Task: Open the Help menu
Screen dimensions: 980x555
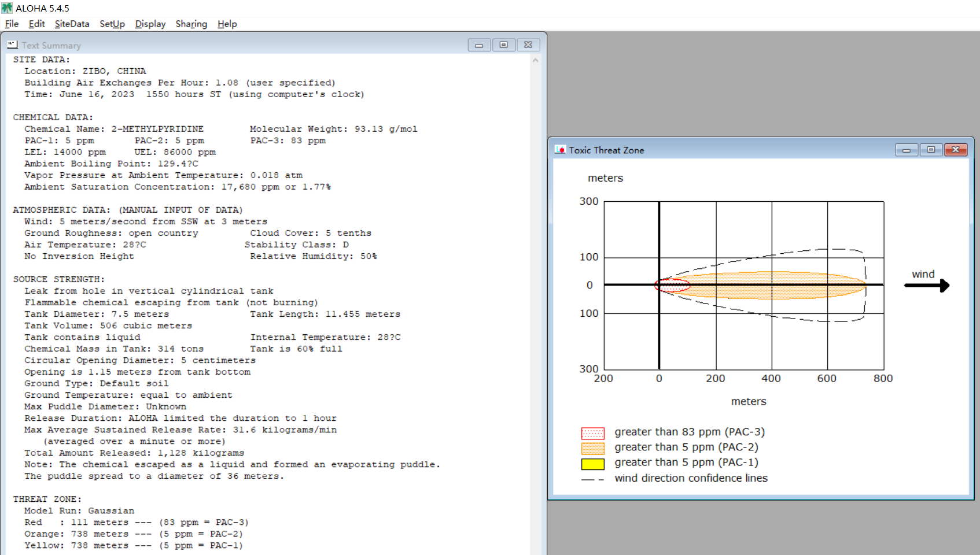Action: (227, 24)
